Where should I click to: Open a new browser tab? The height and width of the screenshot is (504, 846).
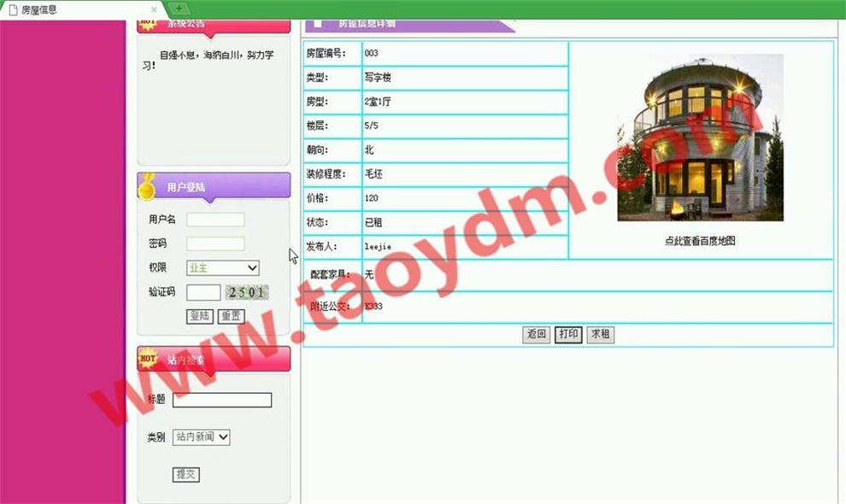[x=179, y=9]
